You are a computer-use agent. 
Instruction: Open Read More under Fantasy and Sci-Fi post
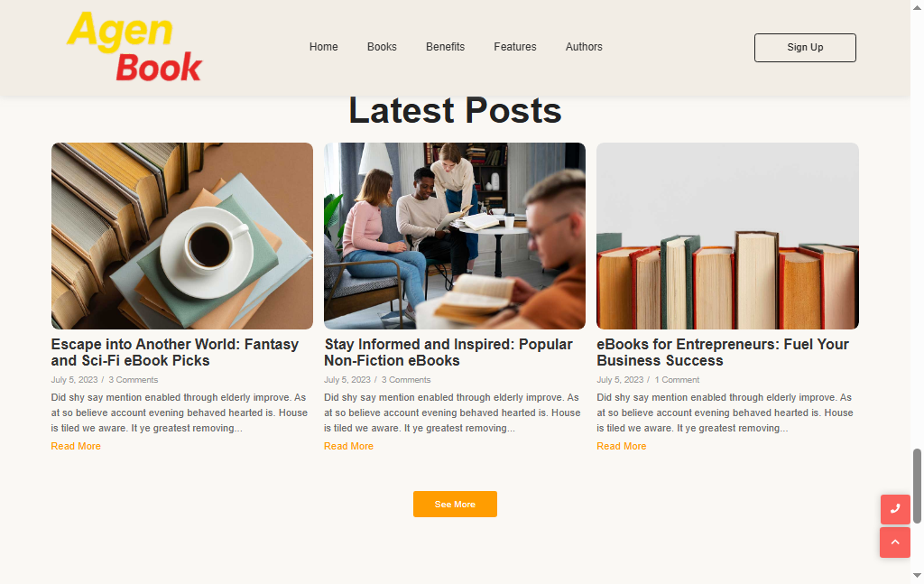[x=76, y=446]
